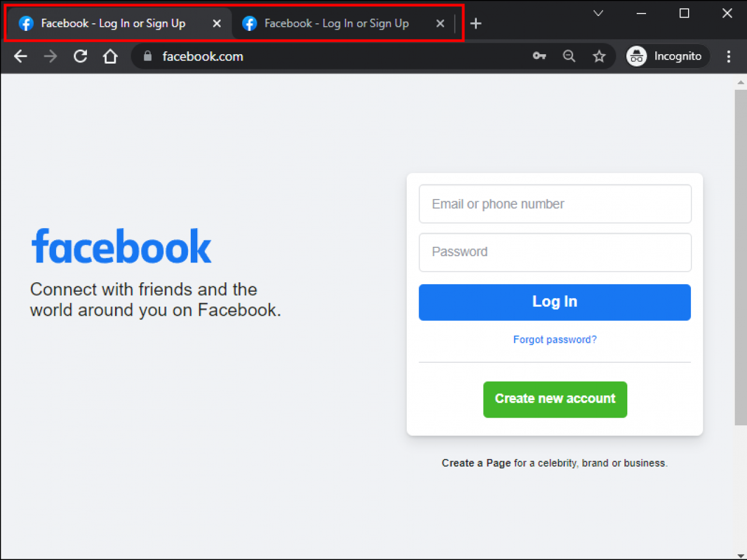Click the Log In button
This screenshot has width=747, height=560.
[554, 302]
